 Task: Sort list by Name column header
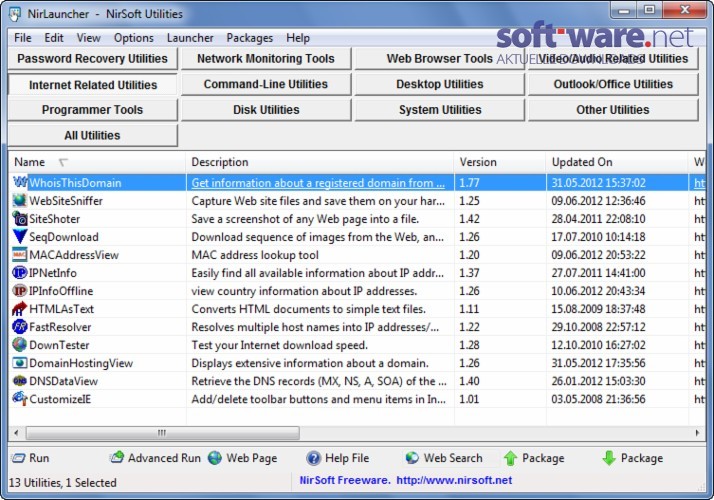point(97,162)
